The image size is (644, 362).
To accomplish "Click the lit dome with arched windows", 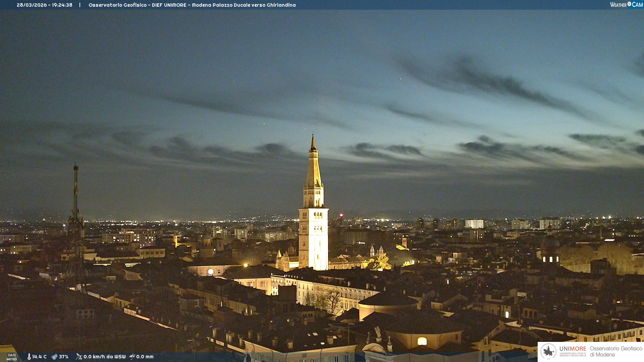I will 550,250.
